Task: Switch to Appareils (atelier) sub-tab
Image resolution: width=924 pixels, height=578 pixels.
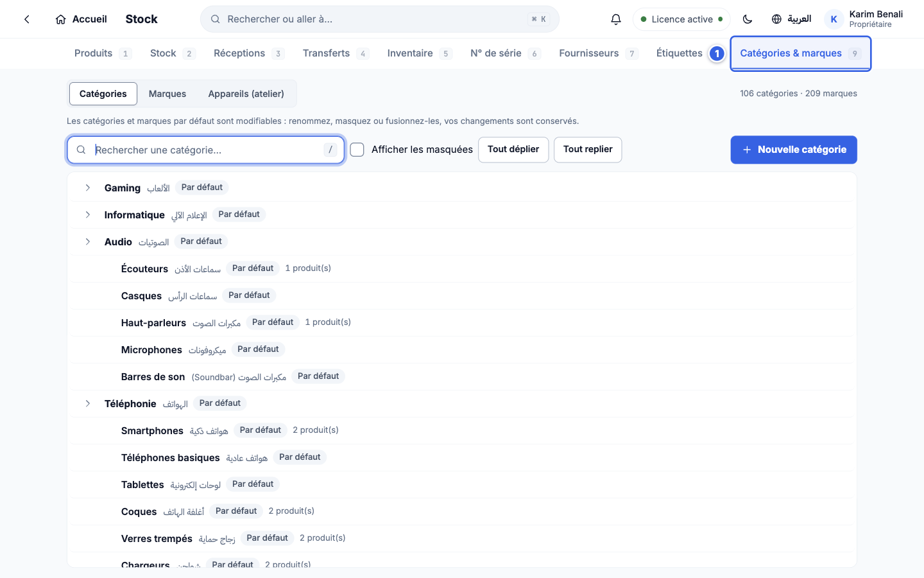Action: point(246,94)
